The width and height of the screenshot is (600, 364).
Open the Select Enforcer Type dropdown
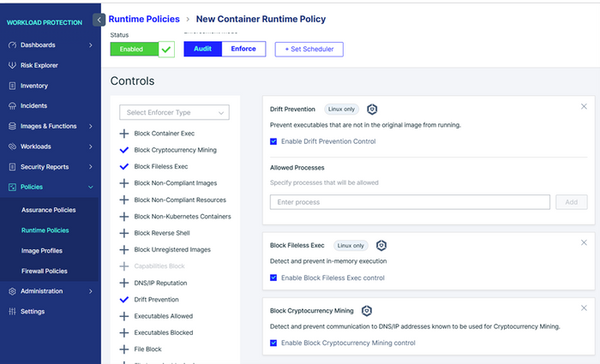[175, 112]
